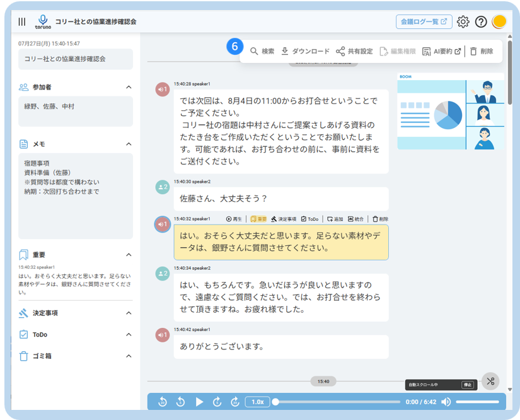
Task: Skip forward 5 seconds
Action: click(217, 402)
